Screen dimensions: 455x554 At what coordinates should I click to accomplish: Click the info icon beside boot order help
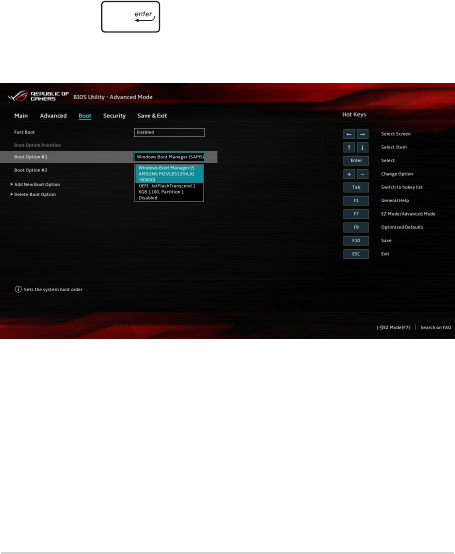point(18,289)
